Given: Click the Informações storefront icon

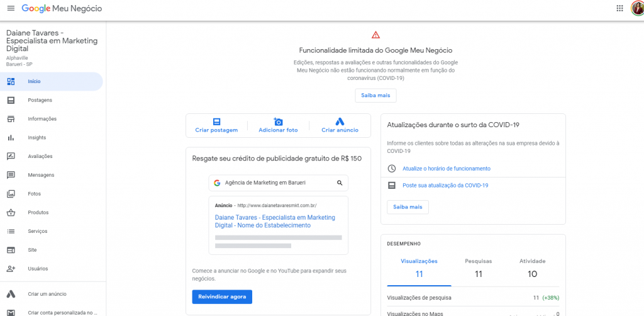Looking at the screenshot, I should pos(11,119).
